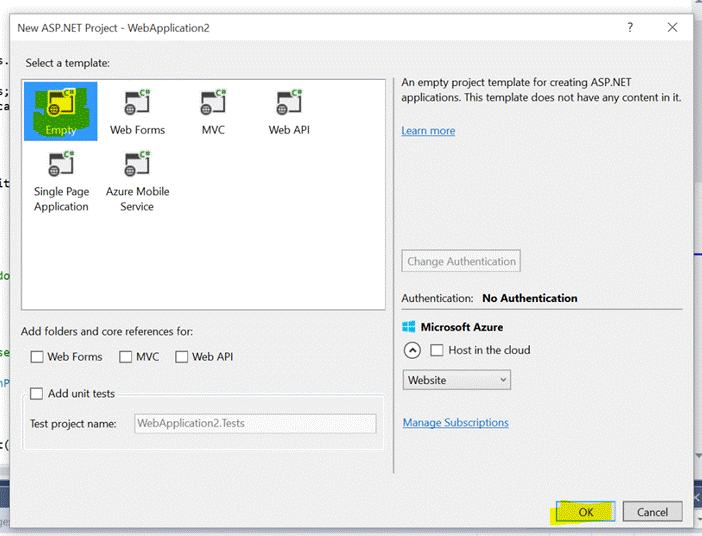Screen dimensions: 702x536
Task: Click the Test project name field
Action: tap(255, 423)
